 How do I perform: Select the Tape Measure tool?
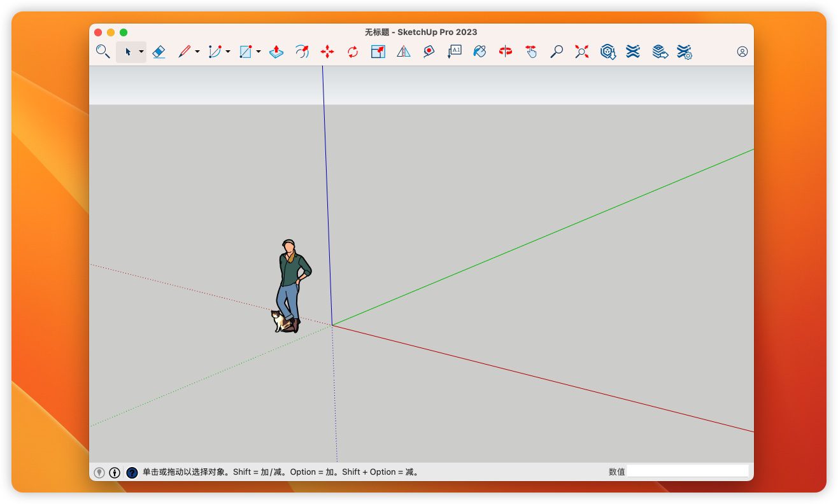(429, 52)
